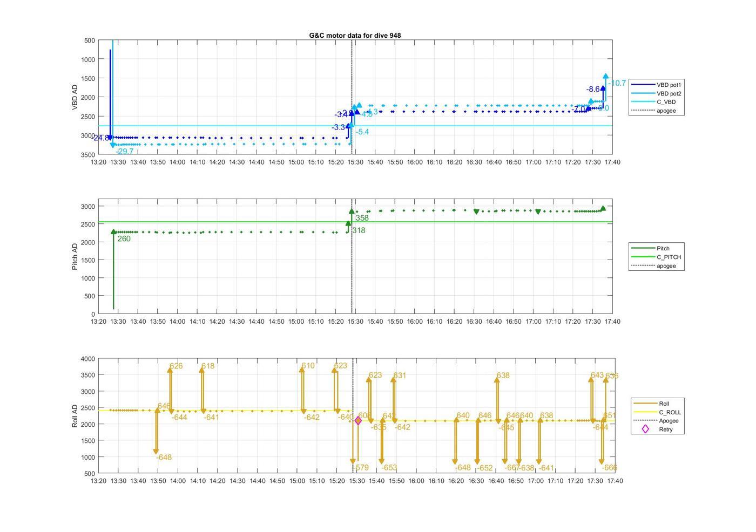Click the apogee entry in the Pitch legend
Viewport: 756px width, 532px height.
click(x=653, y=266)
